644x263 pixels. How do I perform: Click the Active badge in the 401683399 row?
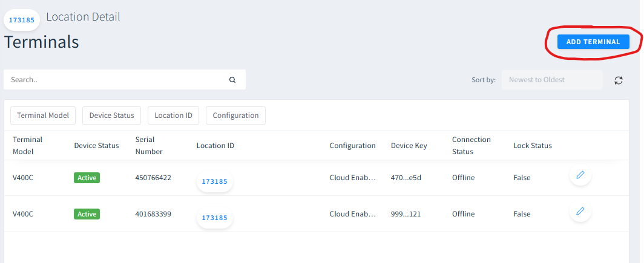click(x=87, y=214)
